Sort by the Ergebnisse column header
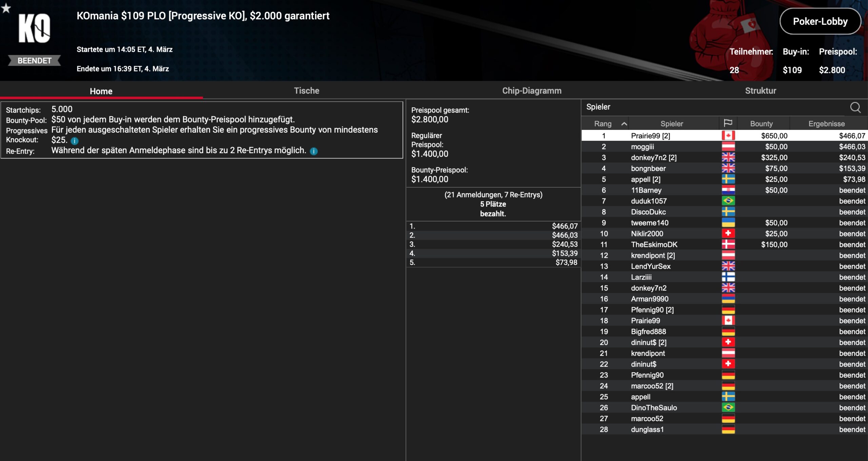 (826, 124)
